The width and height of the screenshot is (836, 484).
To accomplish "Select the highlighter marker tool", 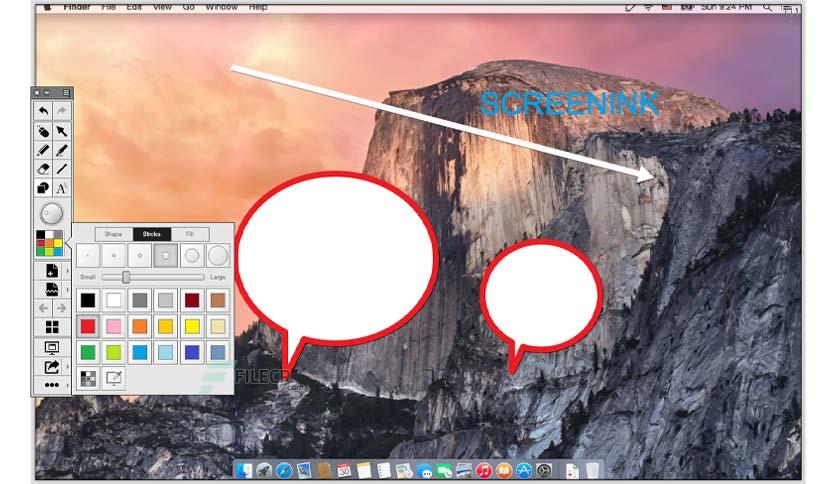I will coord(62,150).
